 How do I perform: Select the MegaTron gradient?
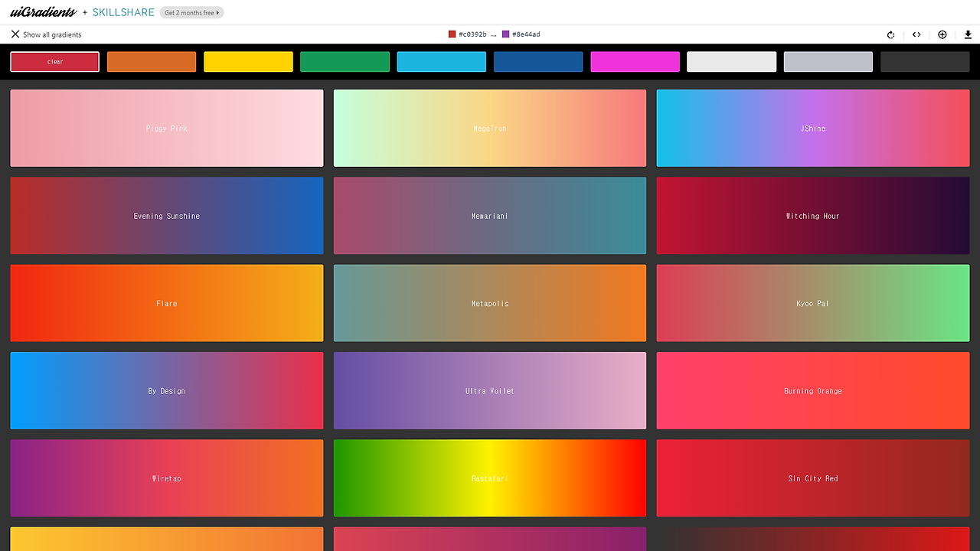[x=490, y=128]
